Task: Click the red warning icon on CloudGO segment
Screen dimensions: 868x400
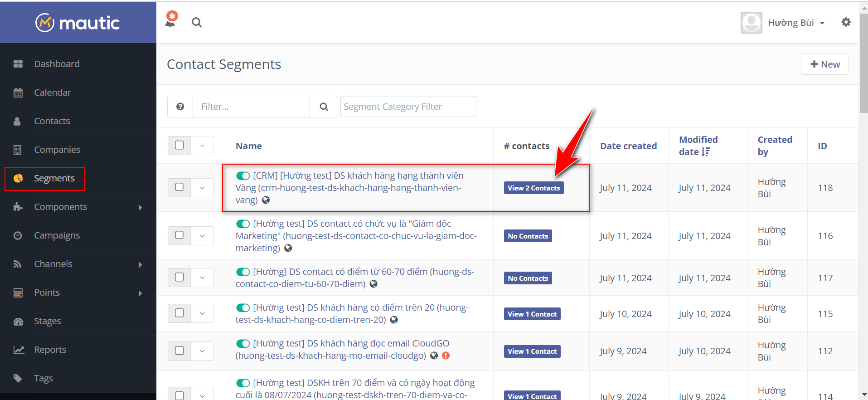Action: pos(446,356)
